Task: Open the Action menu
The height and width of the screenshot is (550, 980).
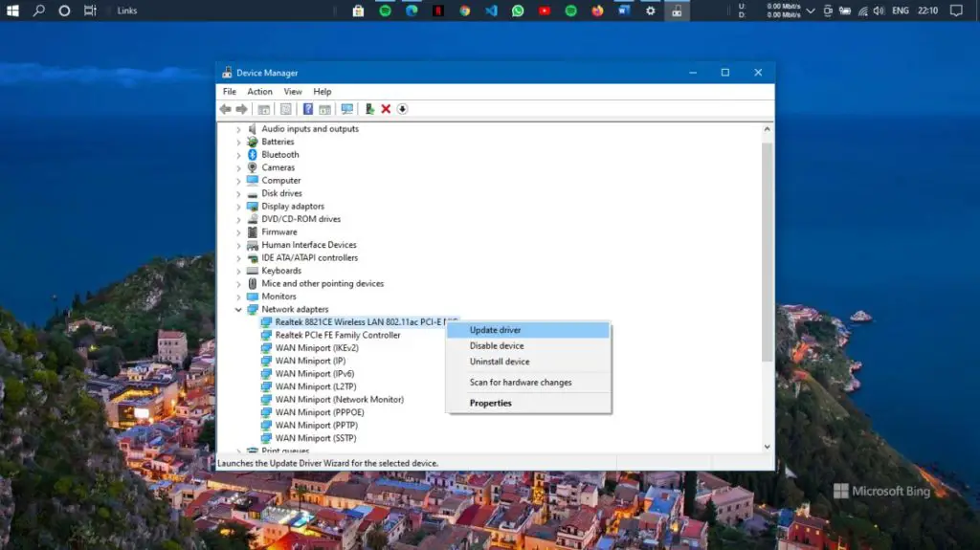Action: tap(259, 91)
